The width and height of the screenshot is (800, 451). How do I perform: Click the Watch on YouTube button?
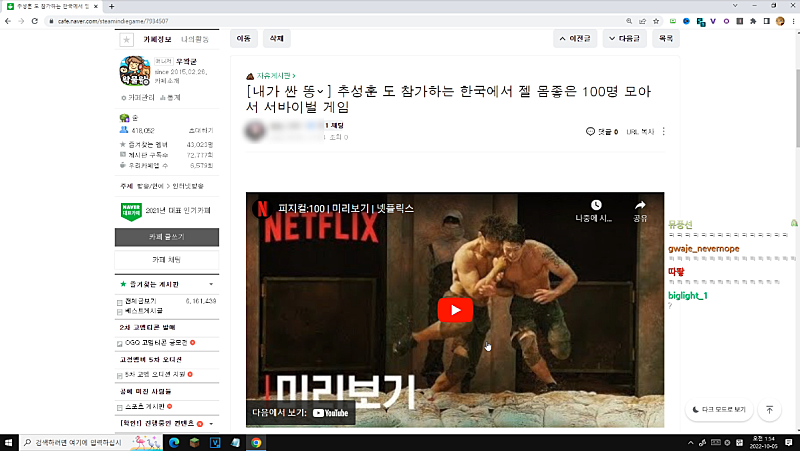[301, 413]
